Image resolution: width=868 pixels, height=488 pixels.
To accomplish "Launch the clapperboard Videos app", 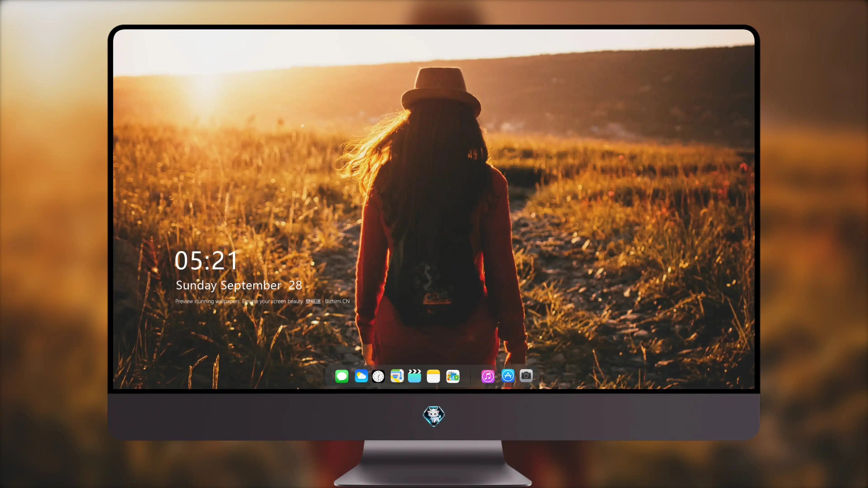I will point(415,376).
